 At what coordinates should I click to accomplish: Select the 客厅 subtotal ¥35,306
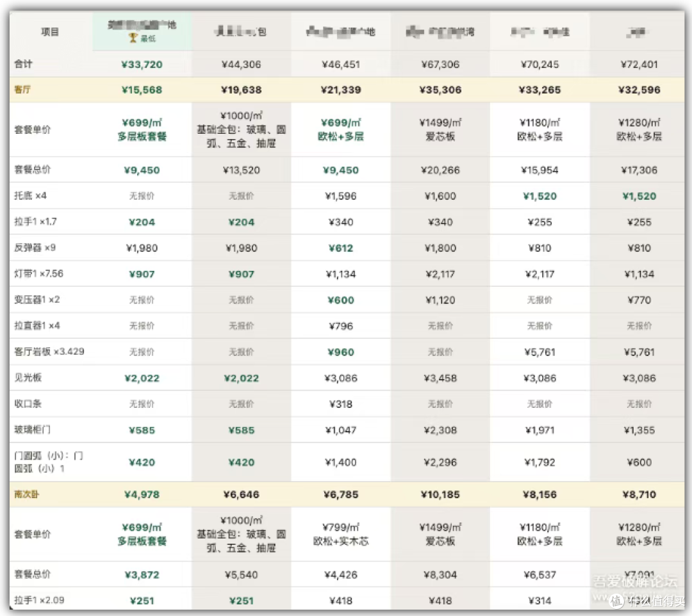(x=440, y=90)
